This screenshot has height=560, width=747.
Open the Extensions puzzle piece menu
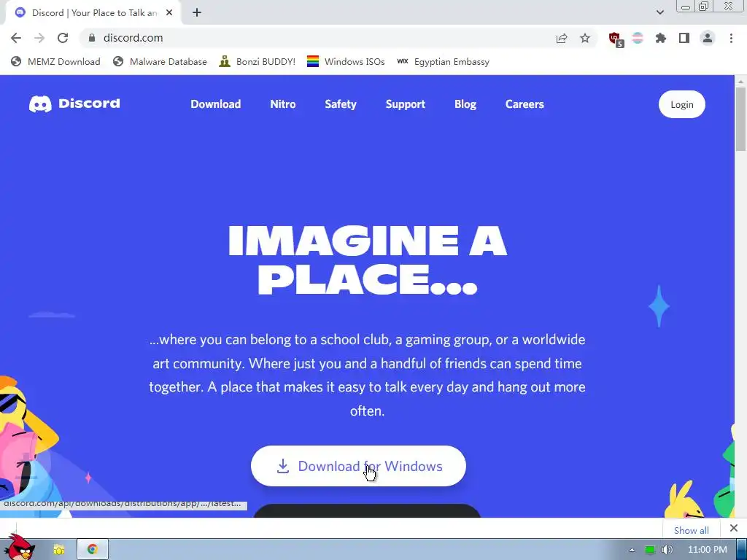(661, 38)
